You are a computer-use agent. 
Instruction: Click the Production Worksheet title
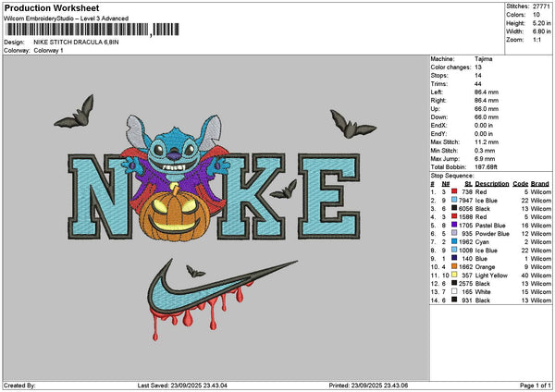(46, 8)
